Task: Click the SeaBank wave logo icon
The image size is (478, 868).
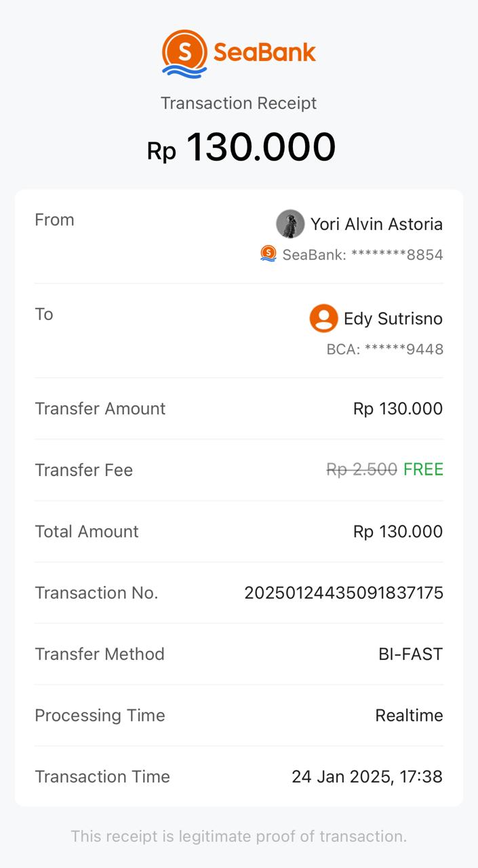Action: [x=184, y=53]
